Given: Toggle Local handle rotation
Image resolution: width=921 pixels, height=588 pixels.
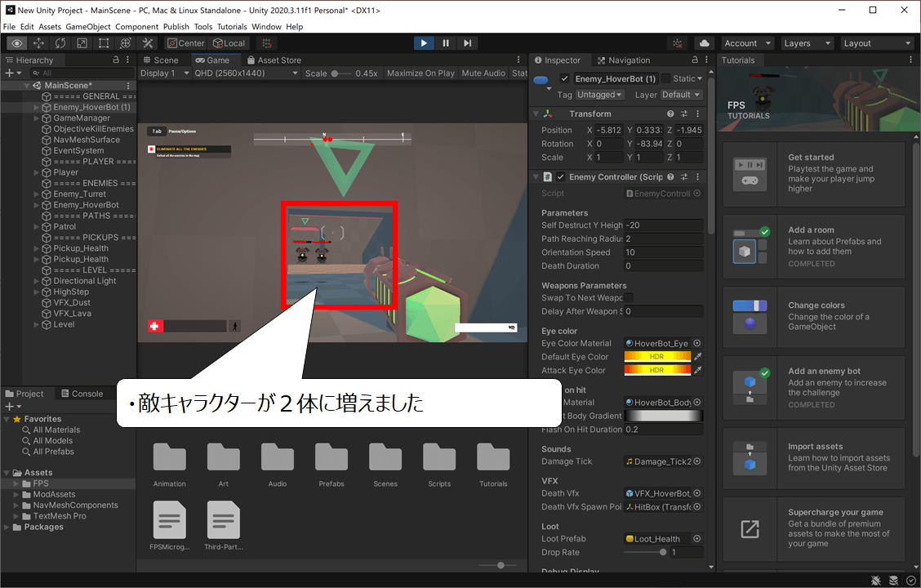Looking at the screenshot, I should [x=229, y=43].
